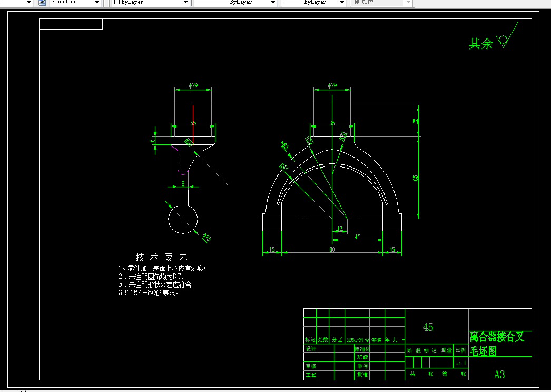Select the ϕ23 circle at fork's lower end
The image size is (551, 392).
click(183, 219)
